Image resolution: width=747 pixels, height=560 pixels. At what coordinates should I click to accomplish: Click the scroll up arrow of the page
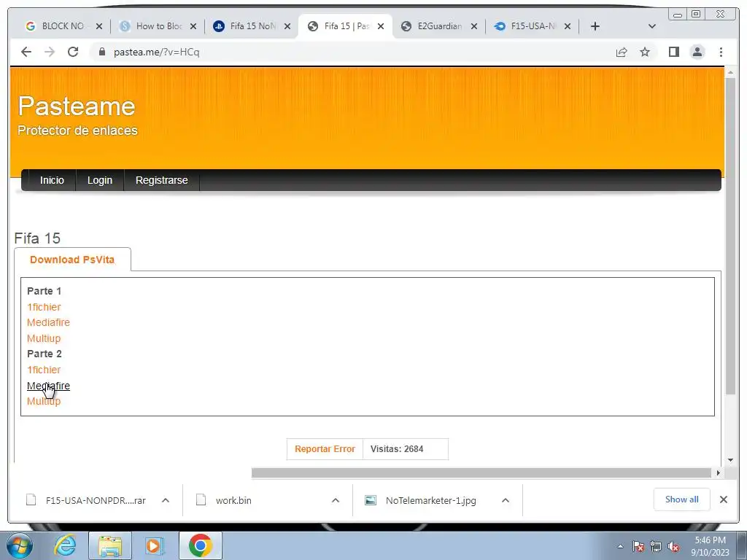pyautogui.click(x=730, y=72)
